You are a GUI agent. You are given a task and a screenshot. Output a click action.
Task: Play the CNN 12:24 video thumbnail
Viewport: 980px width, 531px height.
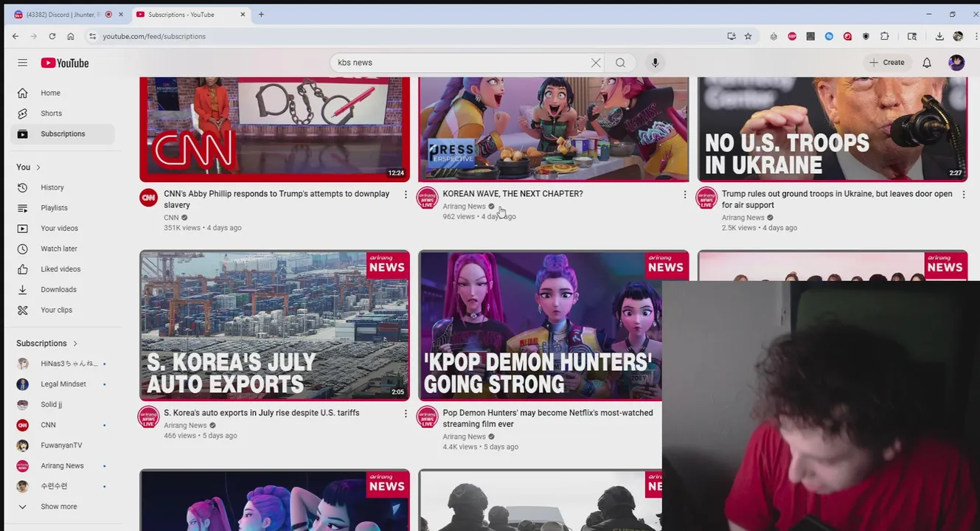click(x=274, y=129)
